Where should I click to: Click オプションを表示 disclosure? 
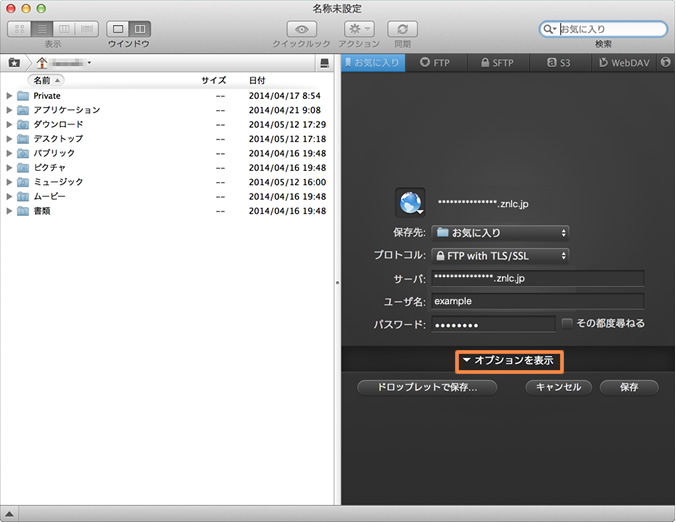click(x=508, y=360)
